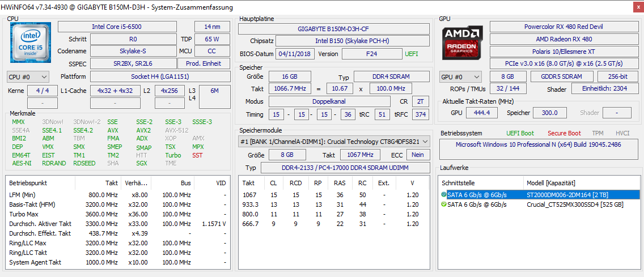Image resolution: width=644 pixels, height=277 pixels.
Task: Click the red Secure Boot label
Action: 564,133
